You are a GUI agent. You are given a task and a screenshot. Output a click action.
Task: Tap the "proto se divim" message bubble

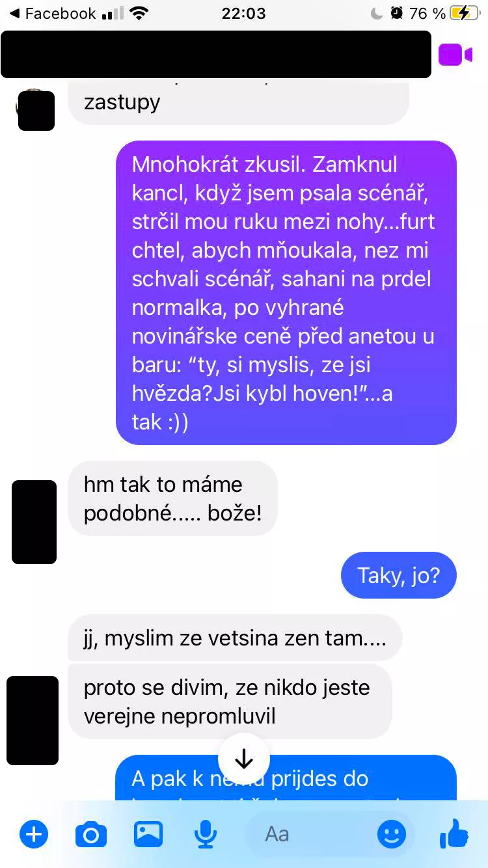[230, 701]
